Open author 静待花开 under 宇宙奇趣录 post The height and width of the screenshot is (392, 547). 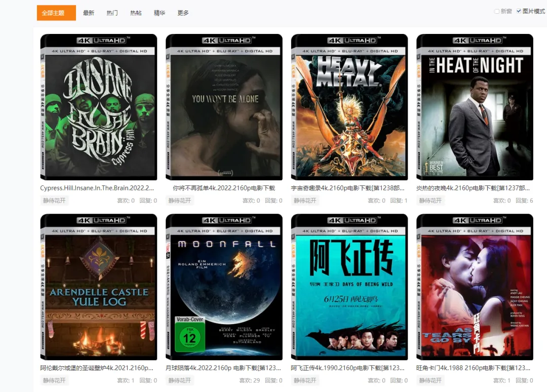(x=305, y=201)
